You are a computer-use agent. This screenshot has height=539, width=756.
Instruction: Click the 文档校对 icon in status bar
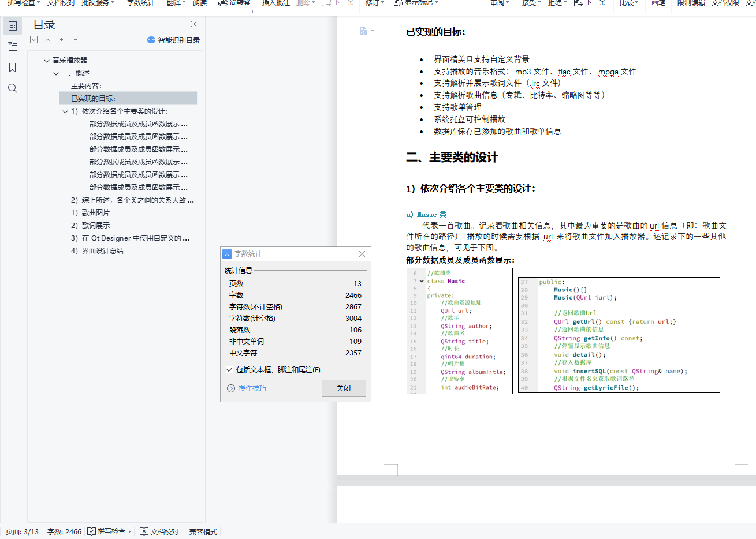(144, 531)
